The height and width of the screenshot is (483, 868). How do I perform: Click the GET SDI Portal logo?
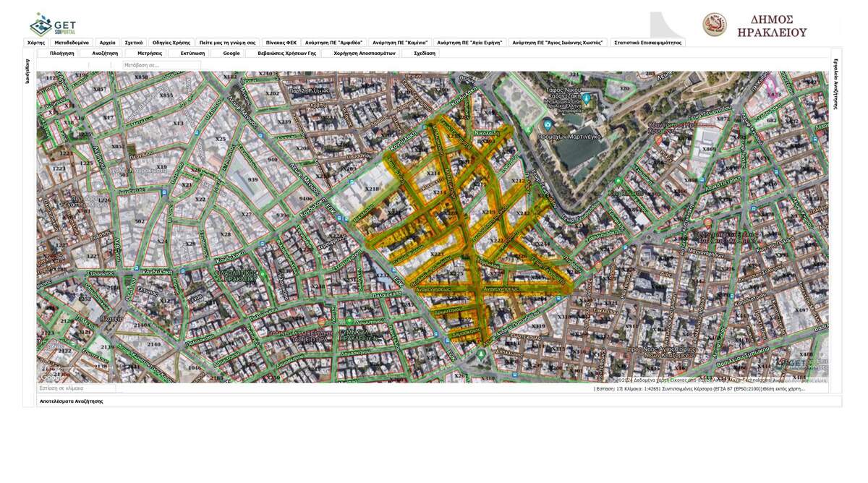tap(52, 24)
